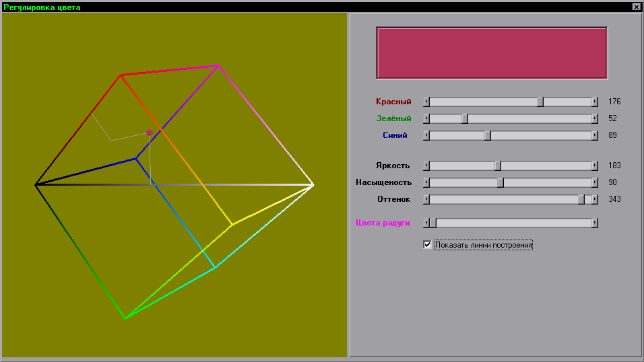Click right arrow of Синий scrollbar
The width and height of the screenshot is (644, 362).
point(595,135)
